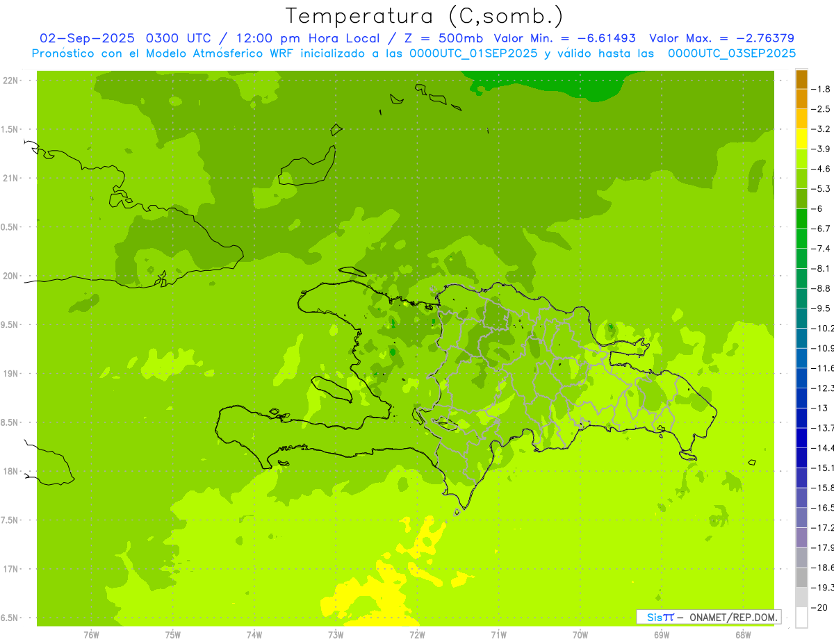Click the '18N' latitude axis label
834x644 pixels.
[x=11, y=471]
